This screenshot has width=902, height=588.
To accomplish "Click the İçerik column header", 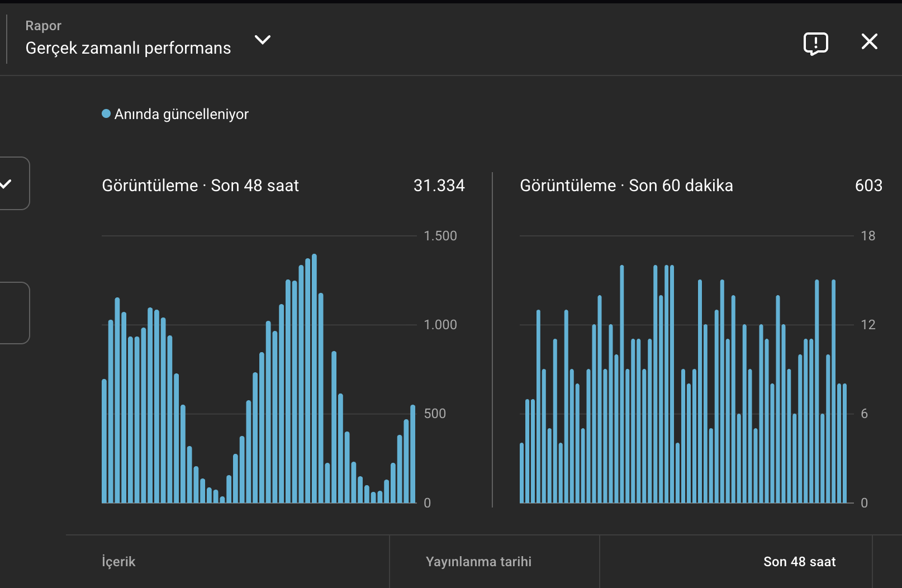I will pos(118,562).
